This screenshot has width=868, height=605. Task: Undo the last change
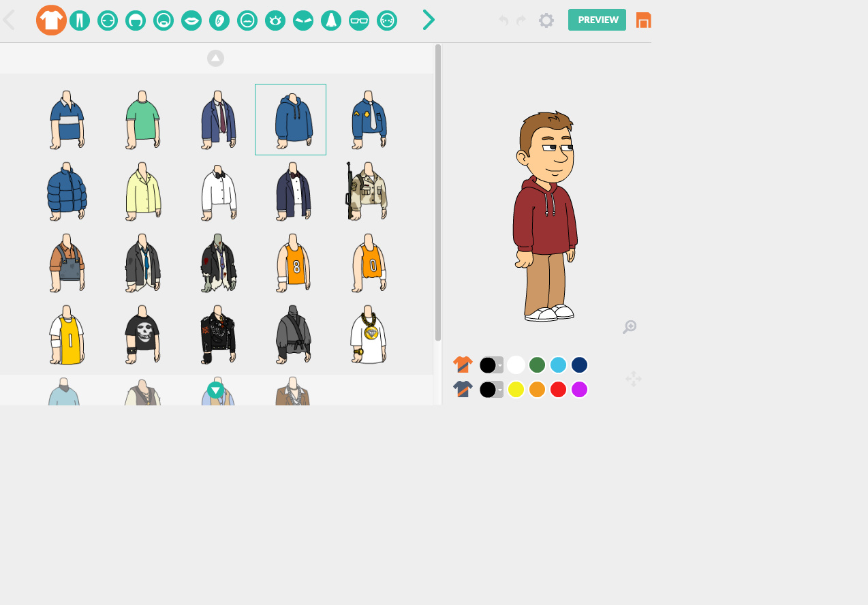coord(503,20)
